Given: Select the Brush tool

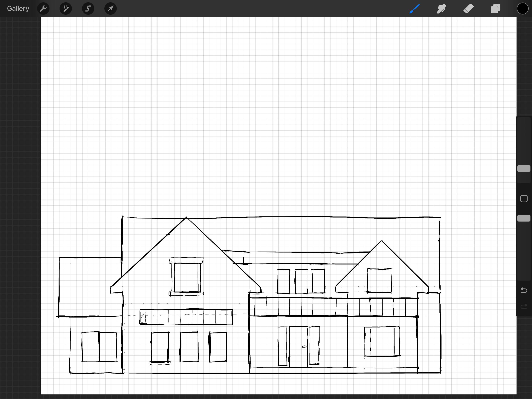Looking at the screenshot, I should [x=414, y=9].
